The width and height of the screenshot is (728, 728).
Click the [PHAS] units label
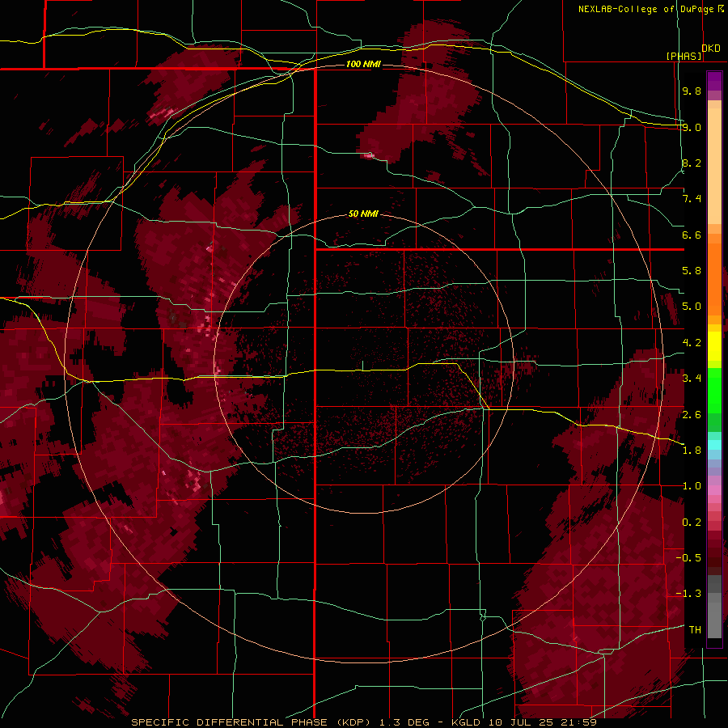[x=684, y=56]
